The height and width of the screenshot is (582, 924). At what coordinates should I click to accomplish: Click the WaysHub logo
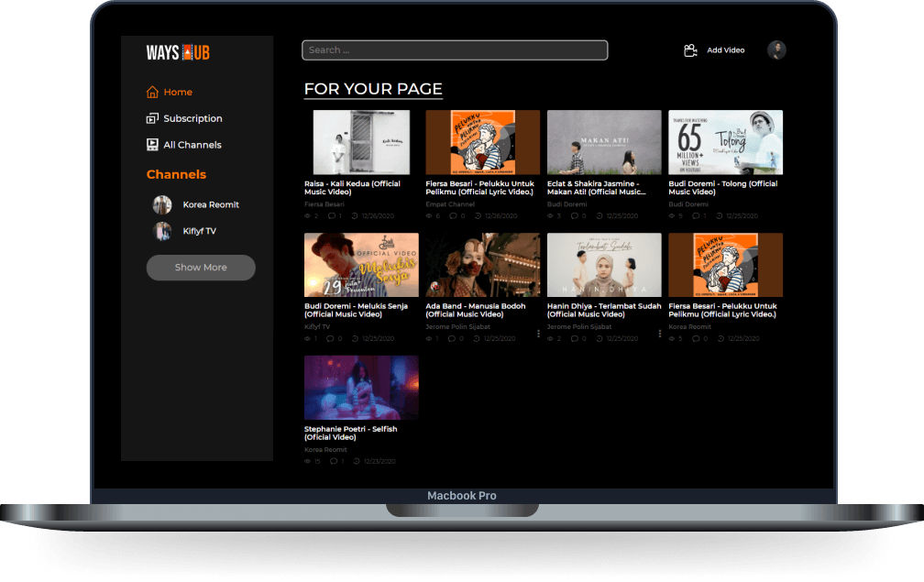pyautogui.click(x=178, y=52)
